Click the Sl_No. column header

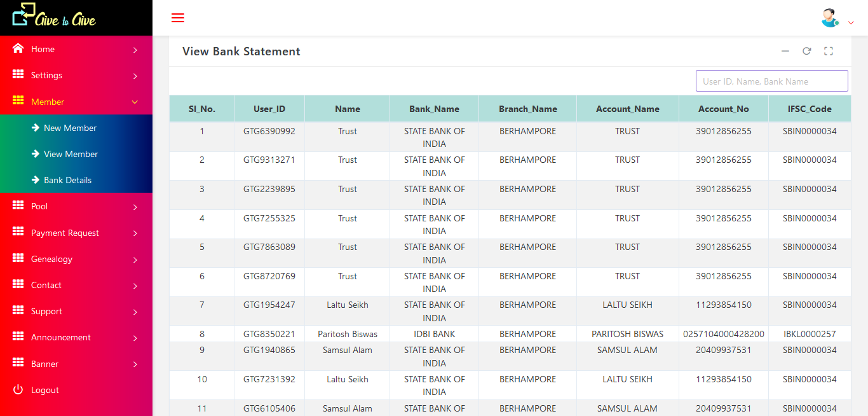pos(202,109)
